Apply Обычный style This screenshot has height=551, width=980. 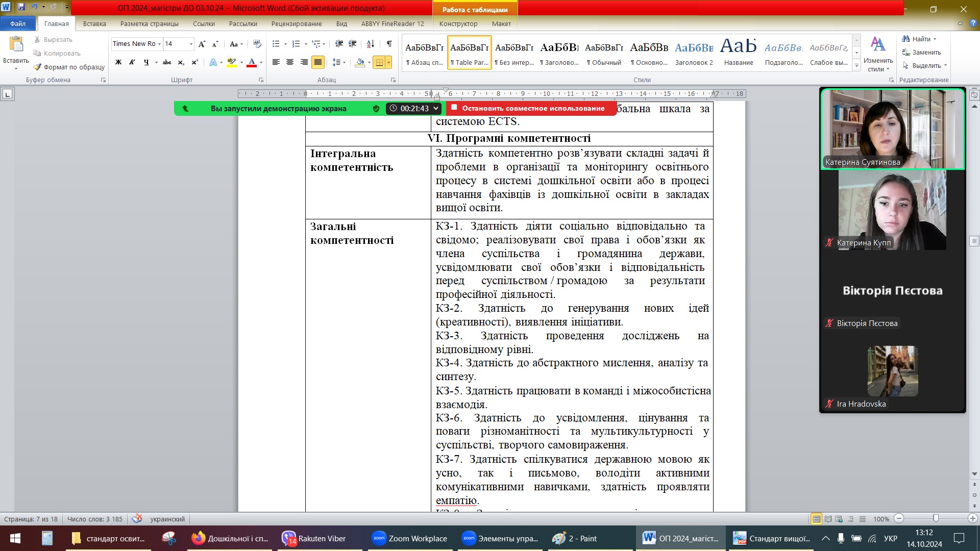tap(604, 52)
